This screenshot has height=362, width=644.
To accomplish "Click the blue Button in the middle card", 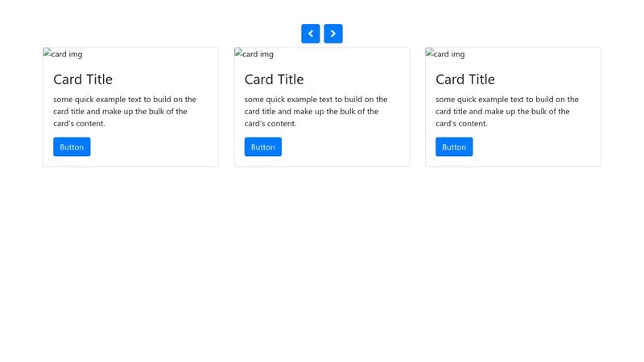I will tap(263, 147).
